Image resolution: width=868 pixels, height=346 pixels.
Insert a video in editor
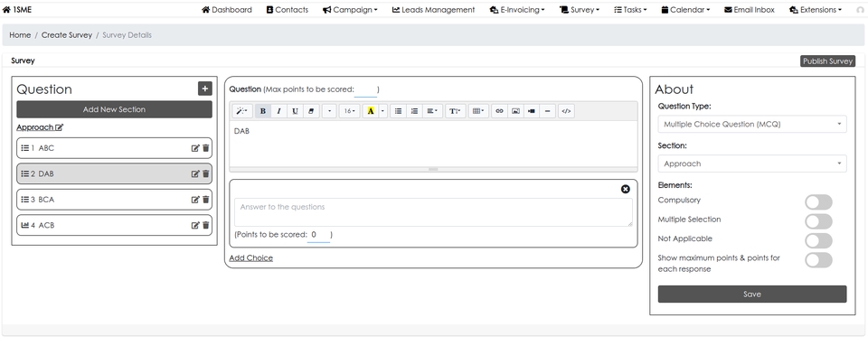click(x=532, y=111)
